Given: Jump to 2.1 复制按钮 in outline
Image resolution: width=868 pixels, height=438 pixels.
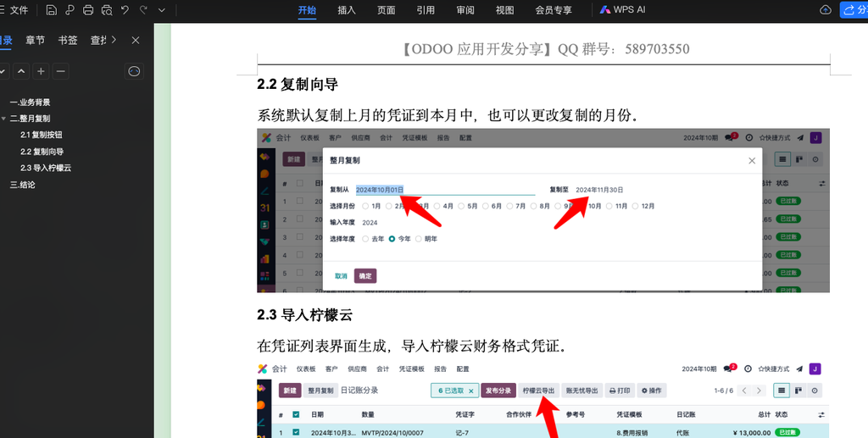Looking at the screenshot, I should 42,135.
